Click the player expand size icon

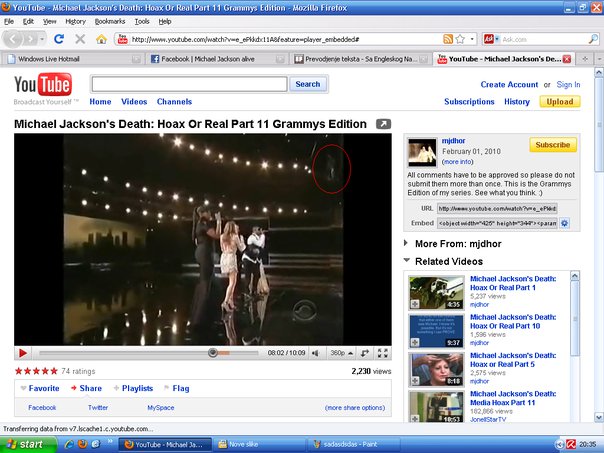tap(364, 353)
